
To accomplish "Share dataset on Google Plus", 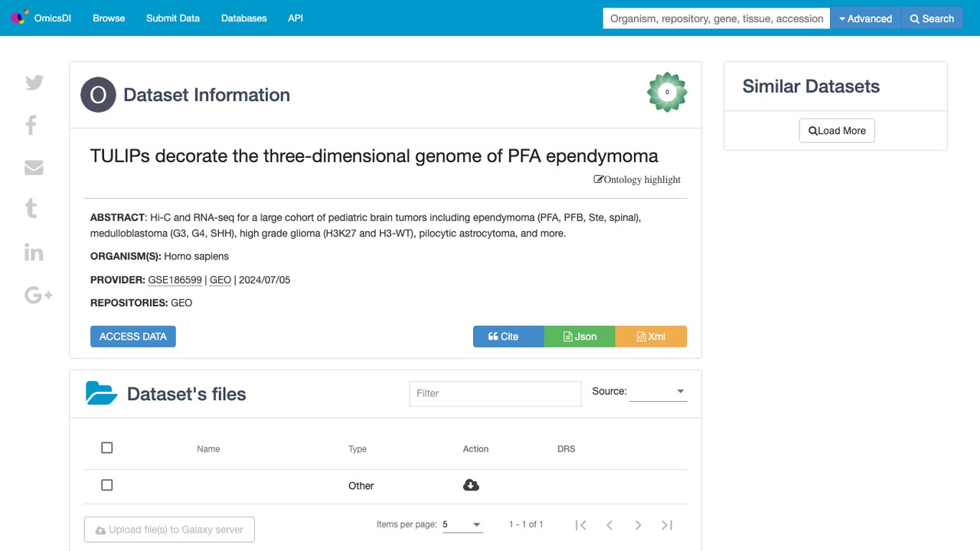I will pos(38,295).
